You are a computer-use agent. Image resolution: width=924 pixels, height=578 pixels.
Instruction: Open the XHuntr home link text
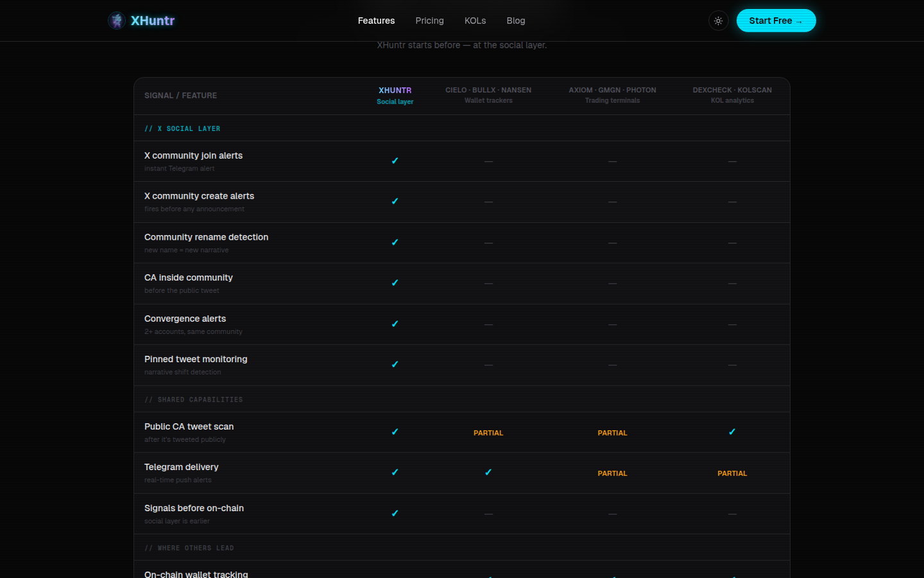point(153,21)
